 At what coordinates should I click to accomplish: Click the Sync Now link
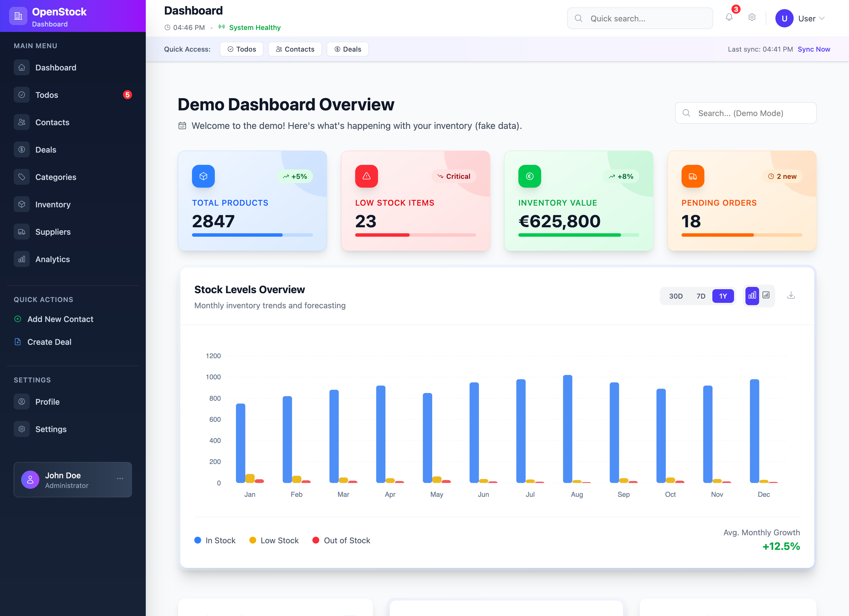(813, 49)
